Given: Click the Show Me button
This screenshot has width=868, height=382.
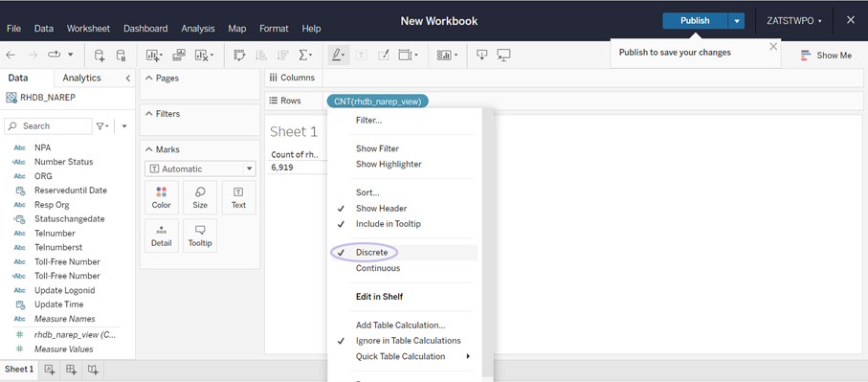Looking at the screenshot, I should (826, 56).
